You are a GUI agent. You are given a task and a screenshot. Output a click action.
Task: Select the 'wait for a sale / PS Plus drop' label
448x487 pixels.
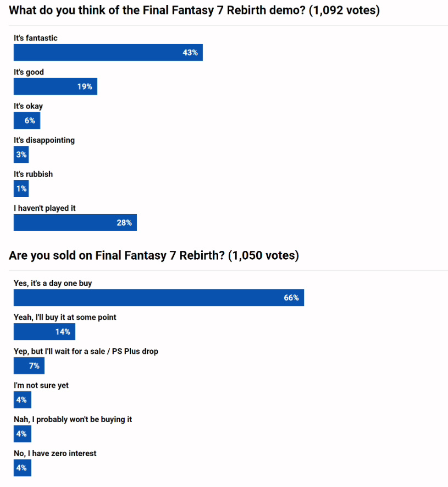pyautogui.click(x=86, y=351)
